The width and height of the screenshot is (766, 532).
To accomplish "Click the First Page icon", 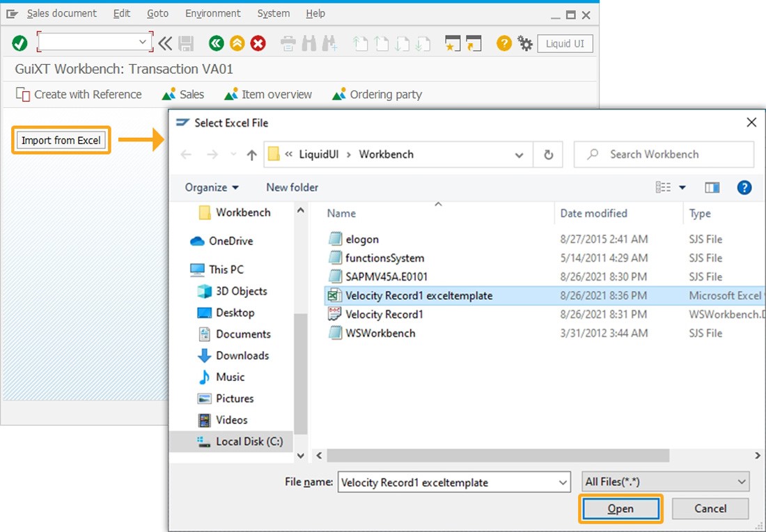I will coord(360,43).
